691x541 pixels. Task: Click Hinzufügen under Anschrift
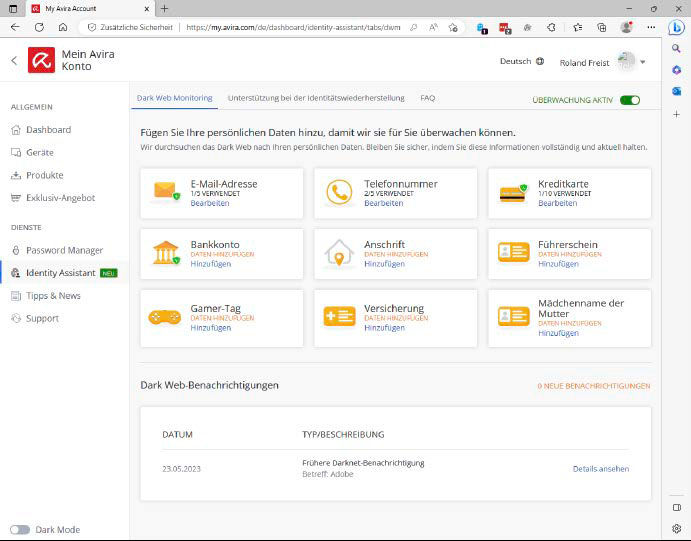[384, 264]
